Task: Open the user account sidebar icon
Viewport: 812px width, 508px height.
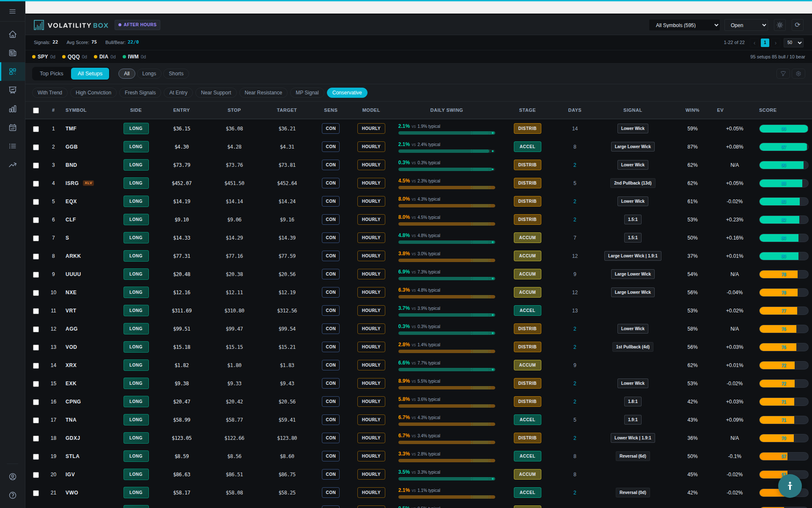Action: tap(13, 477)
